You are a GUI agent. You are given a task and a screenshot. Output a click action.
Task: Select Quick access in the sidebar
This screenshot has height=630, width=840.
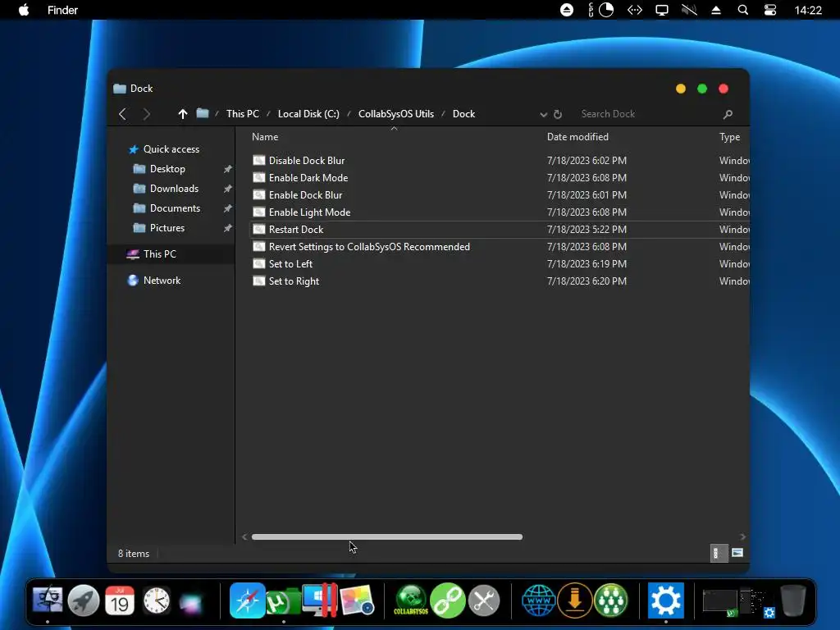tap(171, 149)
